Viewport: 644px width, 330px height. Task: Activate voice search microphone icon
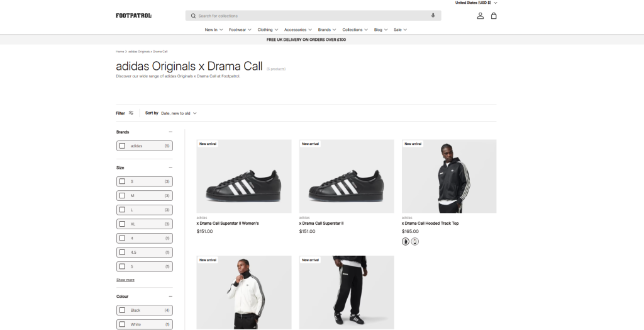tap(433, 16)
